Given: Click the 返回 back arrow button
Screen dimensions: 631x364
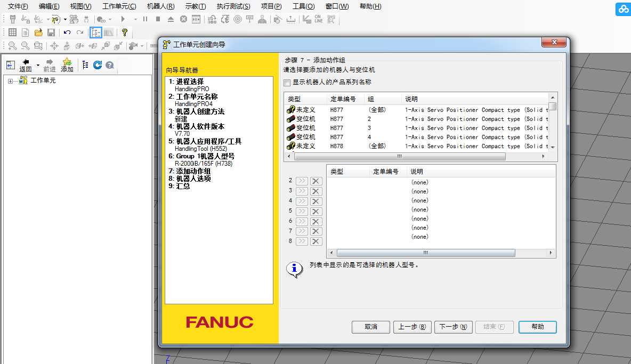Looking at the screenshot, I should pyautogui.click(x=26, y=65).
